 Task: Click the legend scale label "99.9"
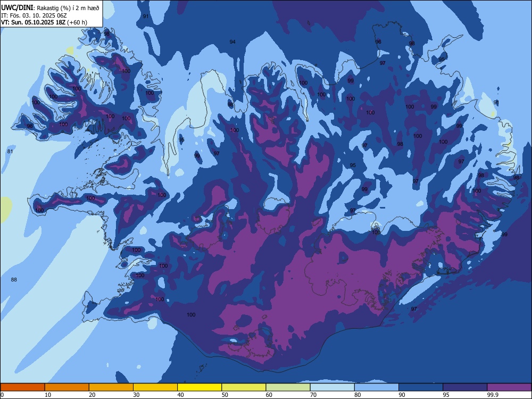493,395
